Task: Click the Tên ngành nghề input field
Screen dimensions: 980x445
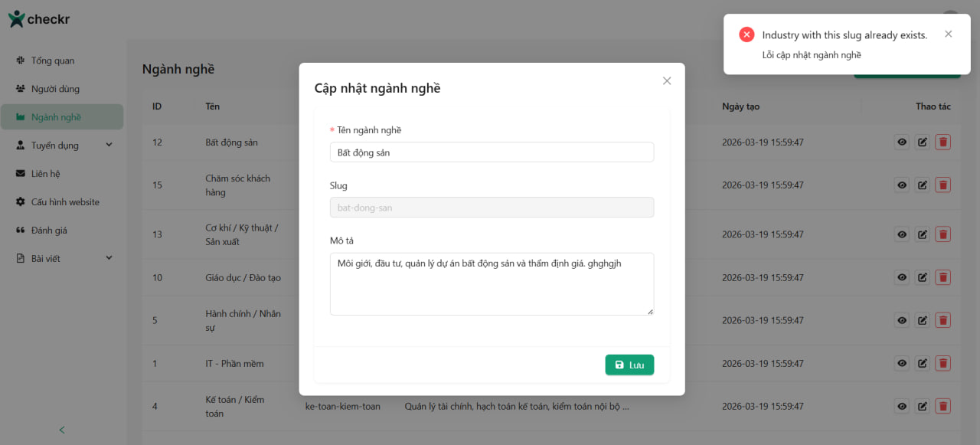Action: coord(492,152)
